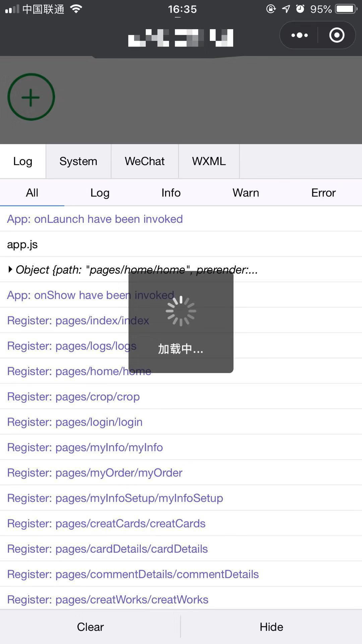
Task: Tap the 16:35 clock in status bar
Action: coord(182,9)
